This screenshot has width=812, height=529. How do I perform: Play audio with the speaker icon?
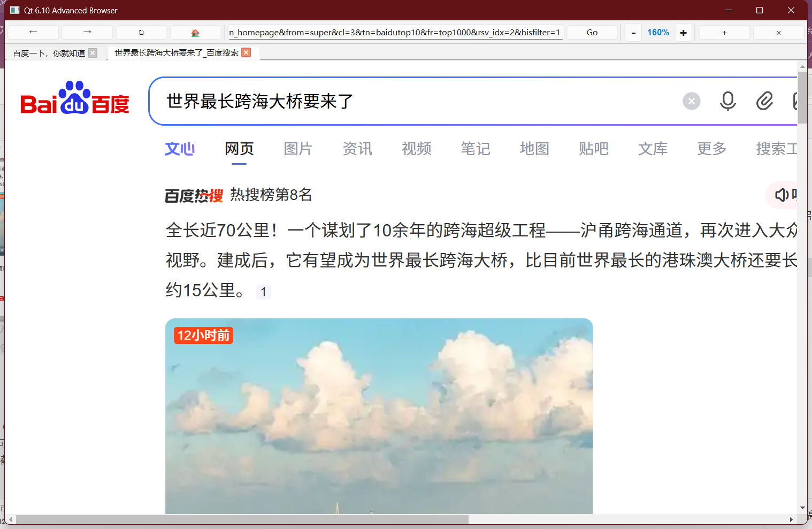(782, 195)
